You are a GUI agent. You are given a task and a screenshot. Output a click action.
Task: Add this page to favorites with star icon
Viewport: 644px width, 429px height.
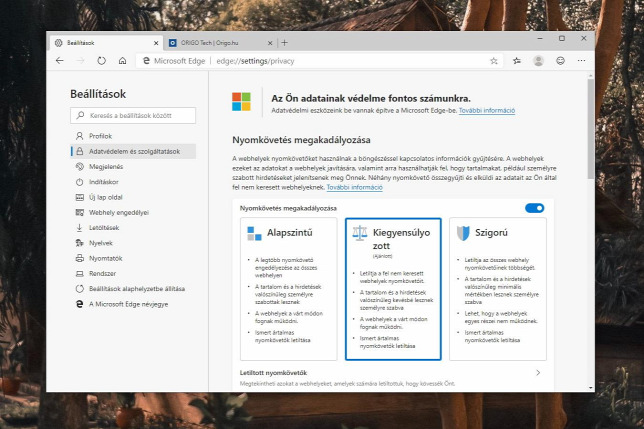coord(494,61)
